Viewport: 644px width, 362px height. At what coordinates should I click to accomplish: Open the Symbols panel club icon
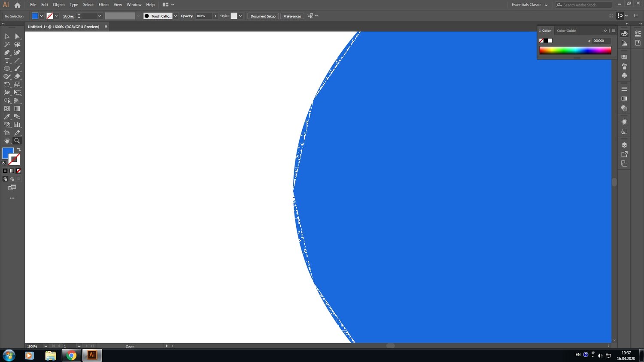point(624,75)
